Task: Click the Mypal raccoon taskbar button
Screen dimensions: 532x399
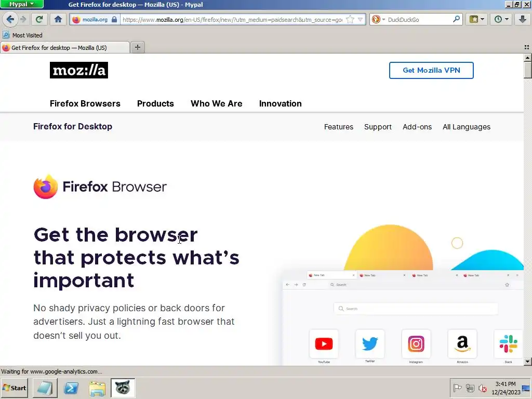Action: click(x=123, y=388)
